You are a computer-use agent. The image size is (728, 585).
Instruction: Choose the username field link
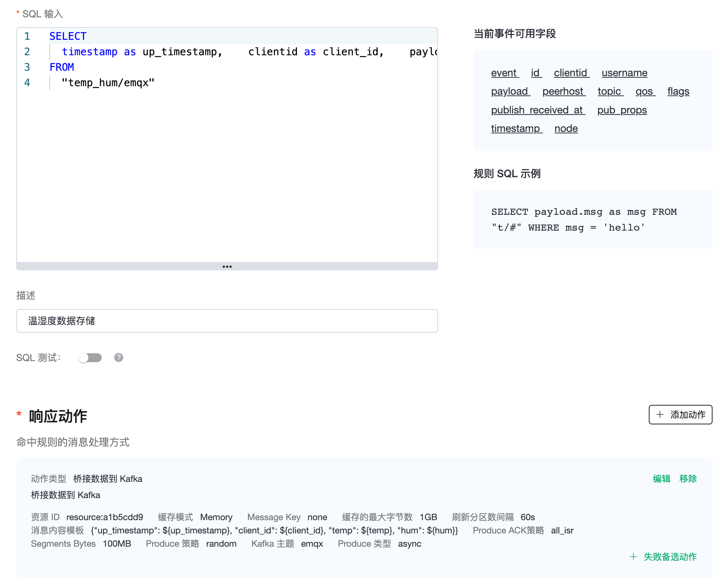click(x=624, y=73)
